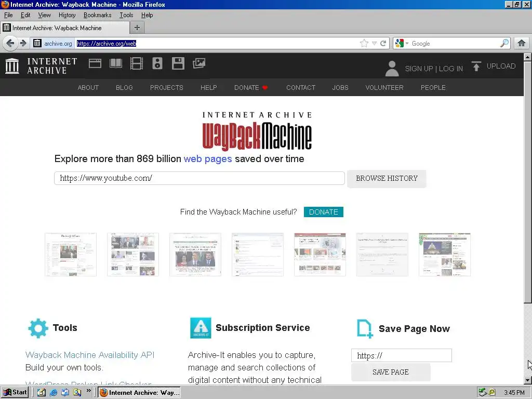
Task: Open the BLOG navigation link
Action: point(124,87)
